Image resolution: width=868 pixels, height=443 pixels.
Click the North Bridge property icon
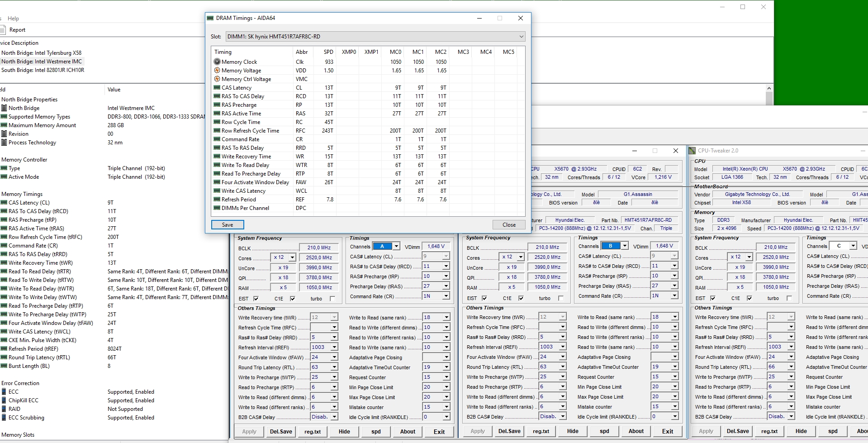click(x=4, y=108)
